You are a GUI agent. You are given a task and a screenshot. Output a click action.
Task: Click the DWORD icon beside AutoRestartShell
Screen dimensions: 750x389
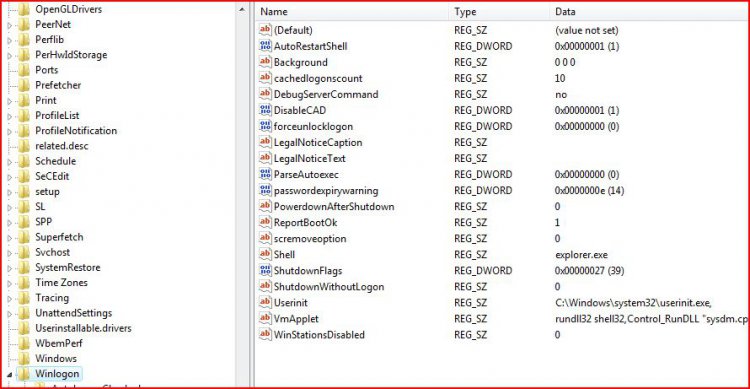(x=265, y=46)
